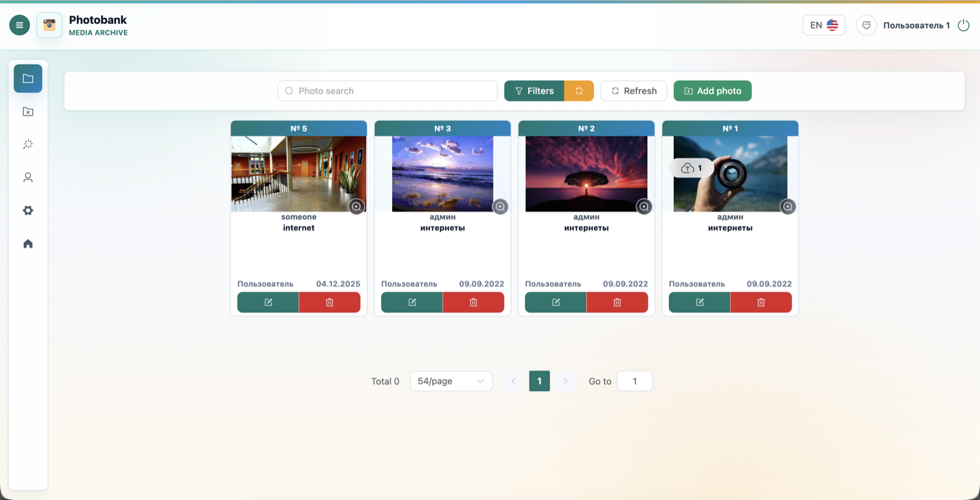Go to the home icon in sidebar
The width and height of the screenshot is (980, 500).
coord(28,244)
